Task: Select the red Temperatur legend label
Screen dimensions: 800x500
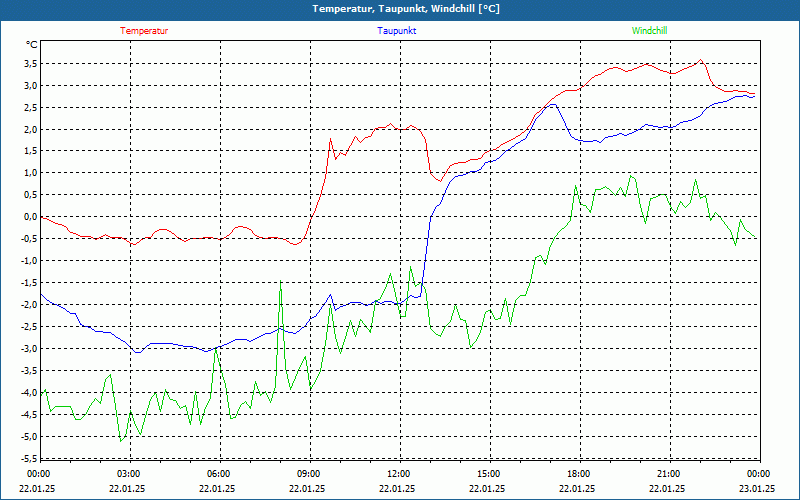Action: 144,31
